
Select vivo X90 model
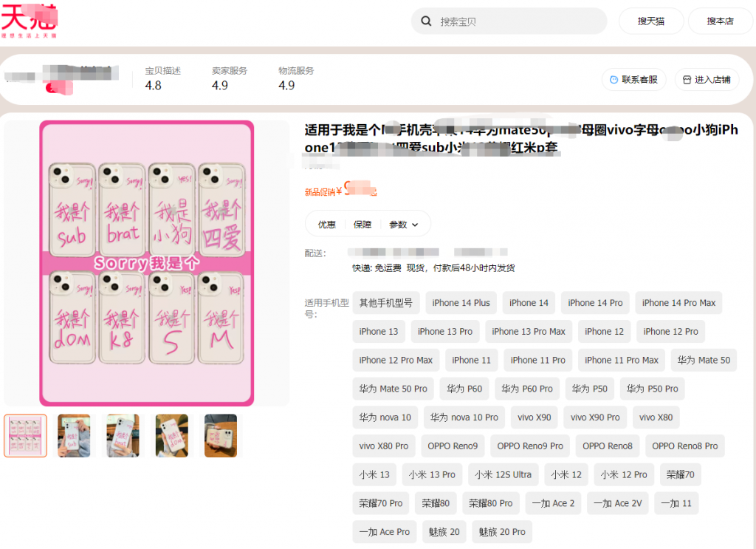535,417
